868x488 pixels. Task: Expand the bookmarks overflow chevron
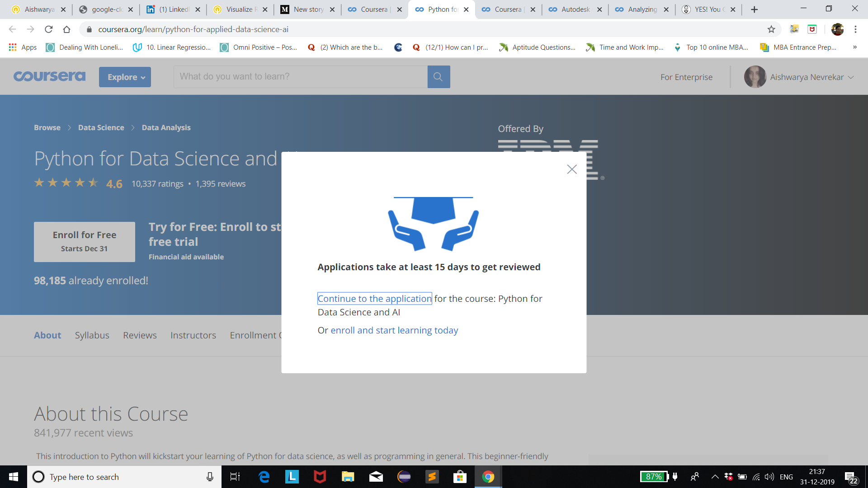tap(855, 47)
